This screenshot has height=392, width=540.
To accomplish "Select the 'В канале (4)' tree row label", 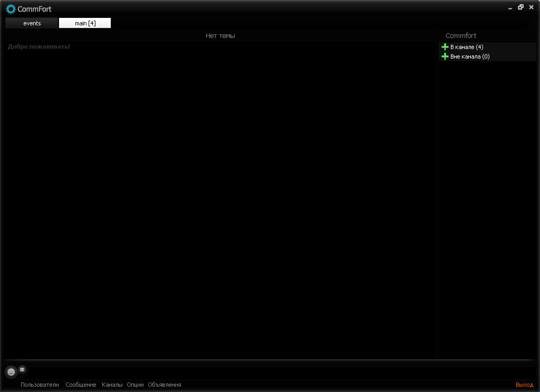I will pyautogui.click(x=467, y=47).
